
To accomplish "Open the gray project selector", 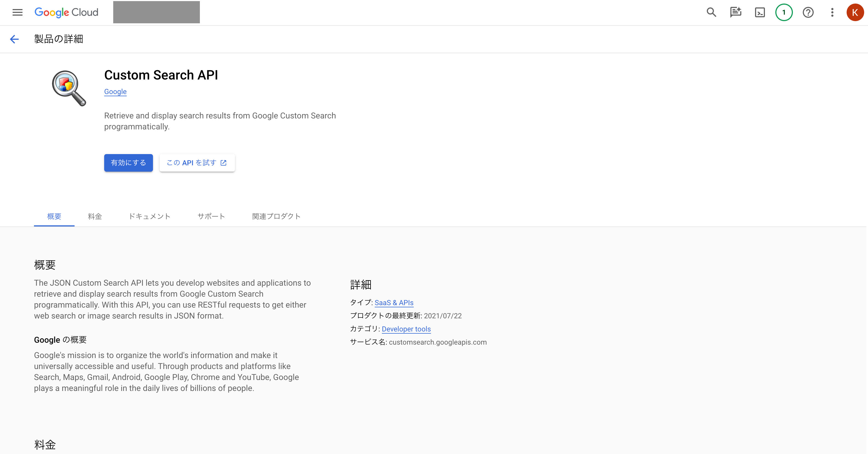I will pyautogui.click(x=156, y=12).
